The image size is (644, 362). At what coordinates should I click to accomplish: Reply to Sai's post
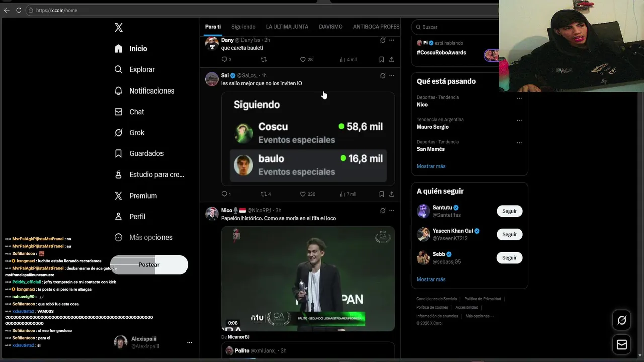click(x=226, y=194)
